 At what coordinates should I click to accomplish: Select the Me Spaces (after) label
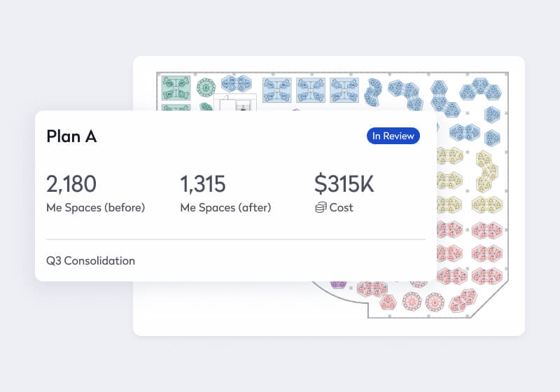(x=225, y=208)
